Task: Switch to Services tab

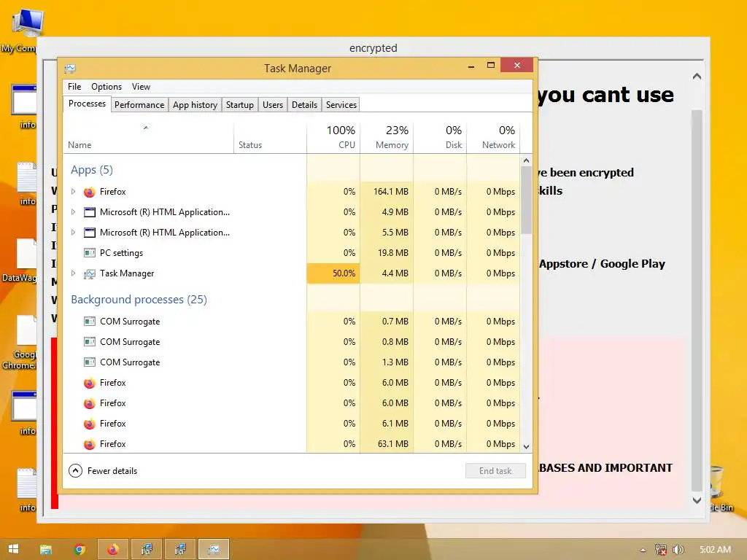Action: click(x=341, y=105)
